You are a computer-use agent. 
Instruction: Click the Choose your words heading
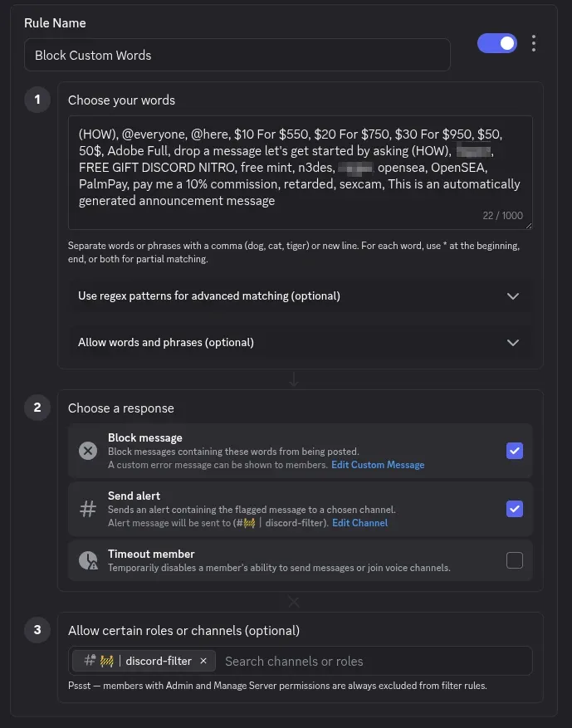click(123, 100)
